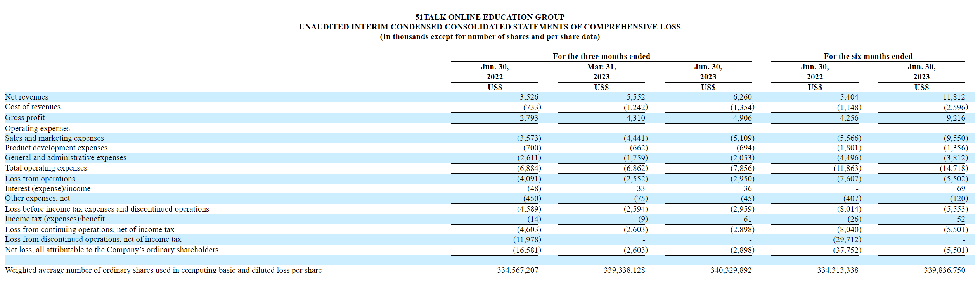Select the gross profit value 4,906
Image resolution: width=980 pixels, height=286 pixels.
[x=742, y=118]
